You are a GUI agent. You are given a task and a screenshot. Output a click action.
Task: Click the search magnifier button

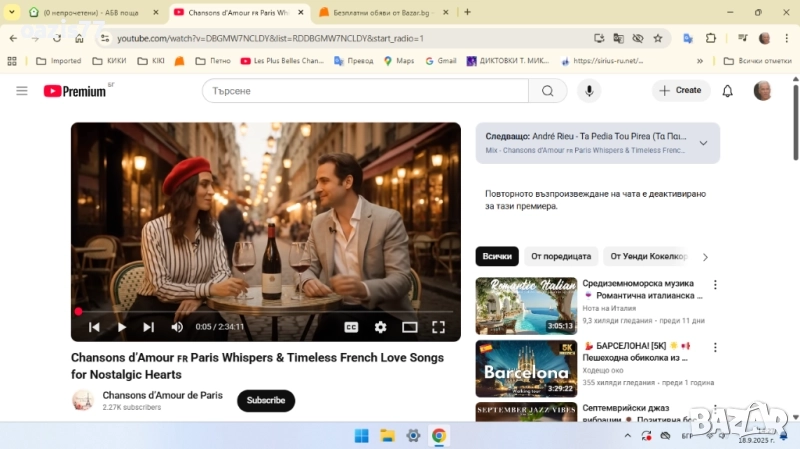pyautogui.click(x=547, y=91)
